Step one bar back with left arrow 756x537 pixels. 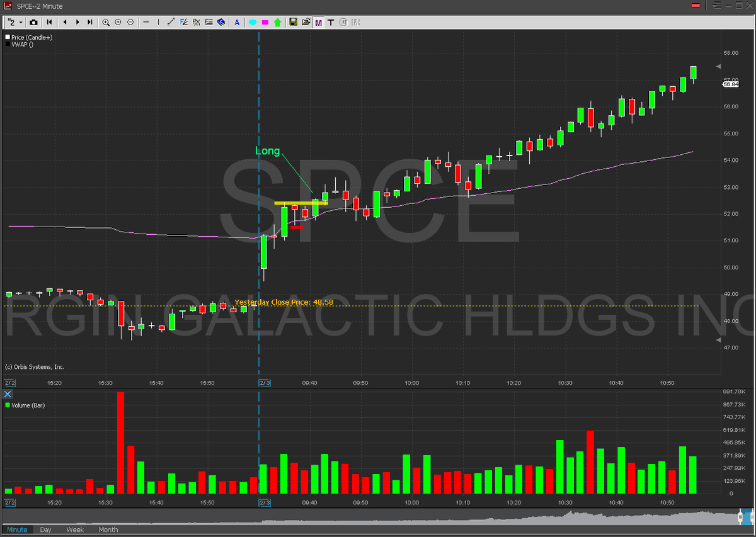65,22
